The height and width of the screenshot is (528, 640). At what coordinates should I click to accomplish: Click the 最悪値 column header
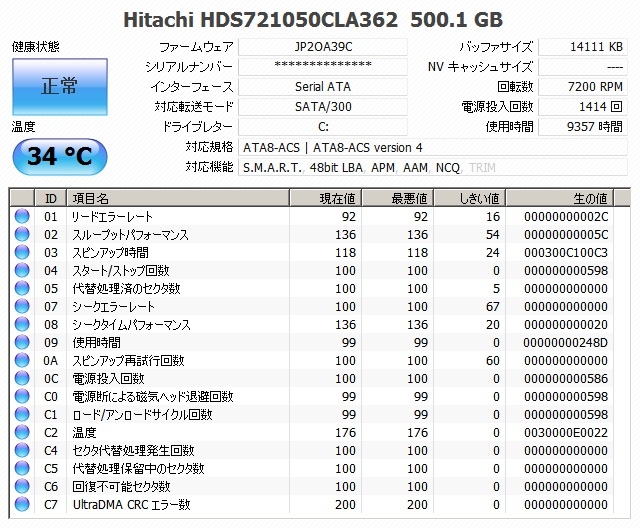397,198
